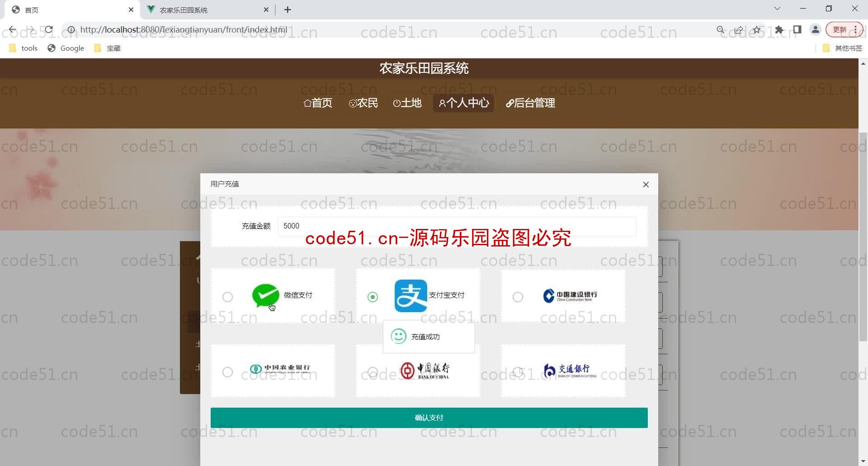868x466 pixels.
Task: Click the 确认支付 confirm payment button
Action: pyautogui.click(x=429, y=418)
